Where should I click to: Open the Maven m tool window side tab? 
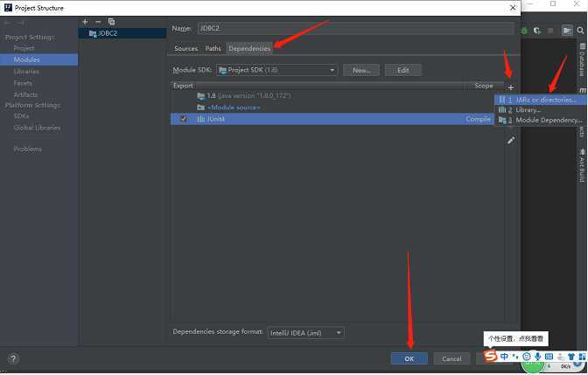(583, 90)
